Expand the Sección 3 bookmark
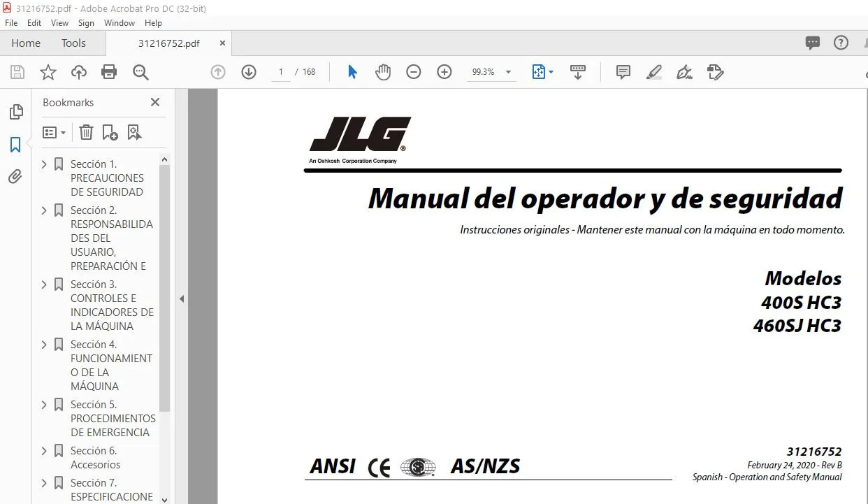The width and height of the screenshot is (868, 504). [44, 285]
